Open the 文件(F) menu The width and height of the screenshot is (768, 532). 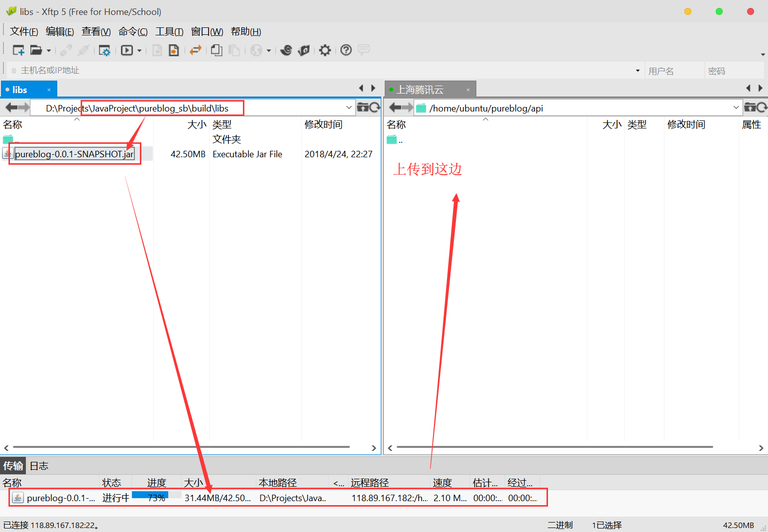pyautogui.click(x=24, y=32)
